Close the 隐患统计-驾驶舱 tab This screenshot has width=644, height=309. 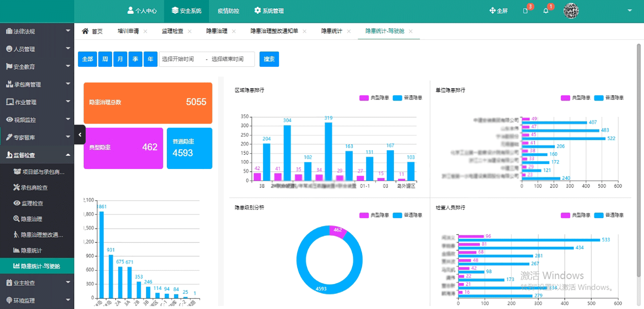coord(411,31)
